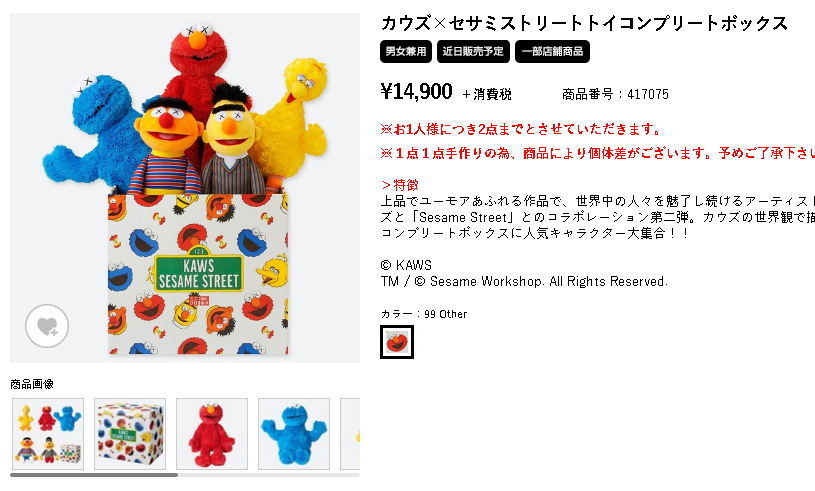
Task: Click the カラー: 99 Other label
Action: (424, 314)
